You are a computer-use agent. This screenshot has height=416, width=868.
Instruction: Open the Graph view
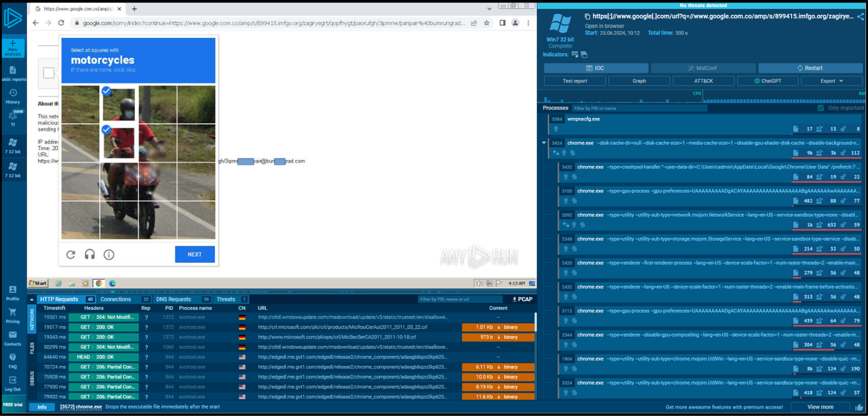pos(639,81)
